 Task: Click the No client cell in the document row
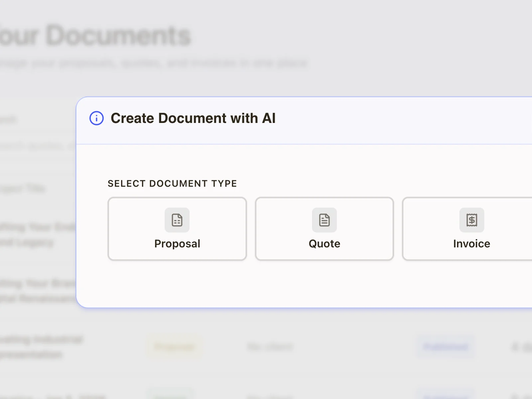(x=269, y=346)
